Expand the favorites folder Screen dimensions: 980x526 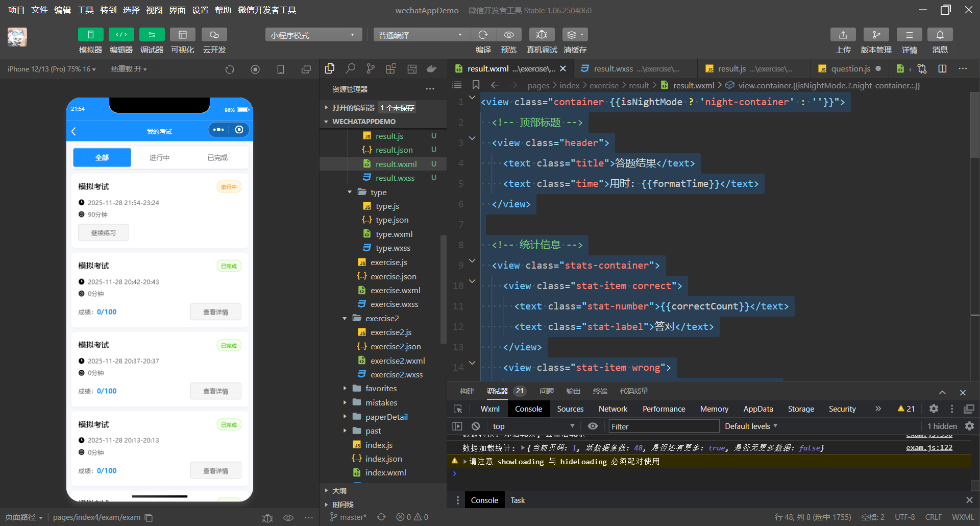[x=380, y=389]
